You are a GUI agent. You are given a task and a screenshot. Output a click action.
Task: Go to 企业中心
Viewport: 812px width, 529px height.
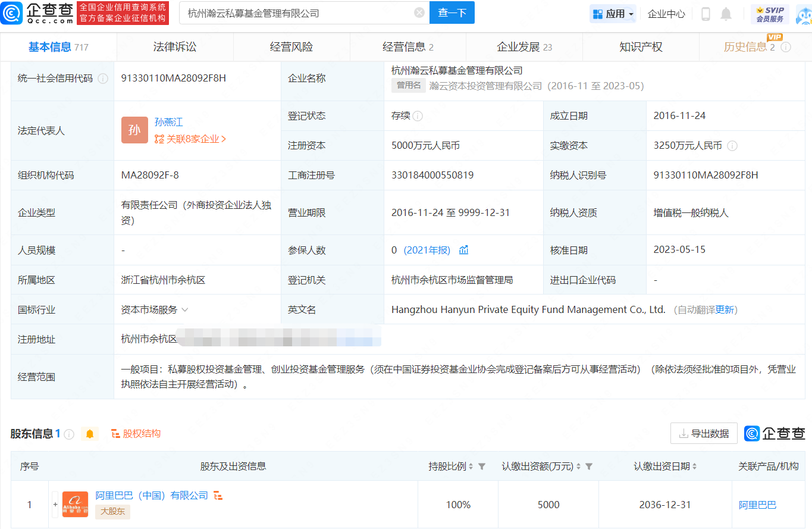tap(666, 14)
